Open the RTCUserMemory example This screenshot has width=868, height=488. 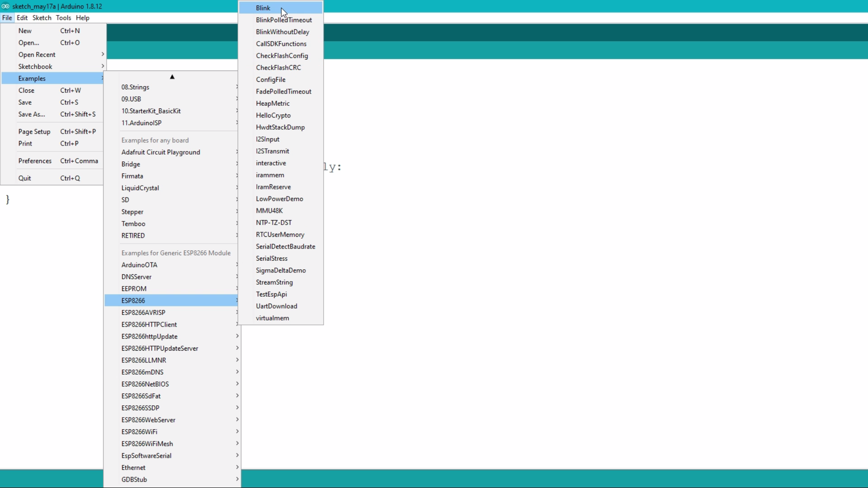(281, 235)
